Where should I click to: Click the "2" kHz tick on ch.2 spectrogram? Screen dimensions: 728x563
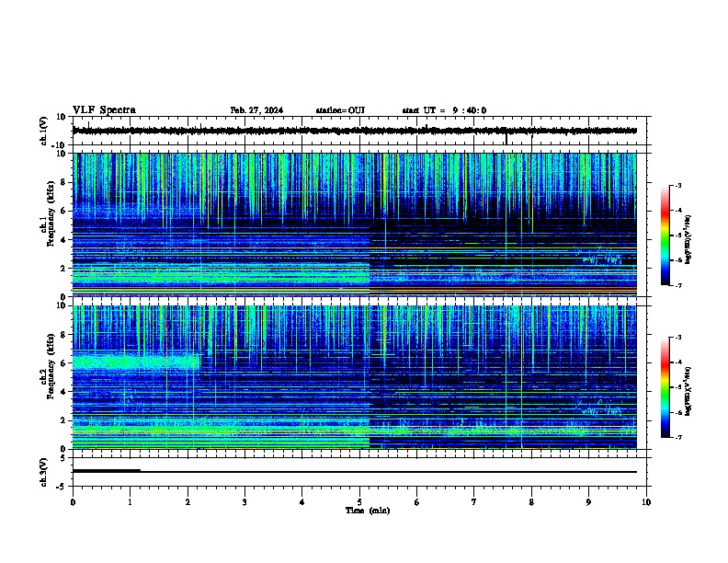tap(63, 420)
